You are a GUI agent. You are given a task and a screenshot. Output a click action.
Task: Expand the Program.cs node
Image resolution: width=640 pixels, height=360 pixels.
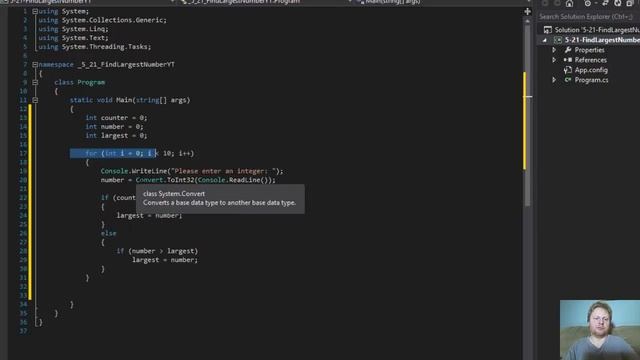(554, 80)
